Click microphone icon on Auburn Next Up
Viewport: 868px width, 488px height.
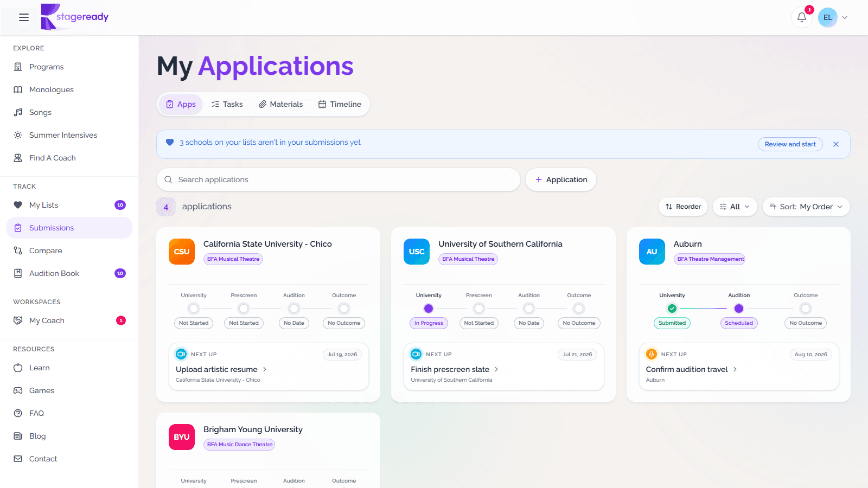point(652,354)
